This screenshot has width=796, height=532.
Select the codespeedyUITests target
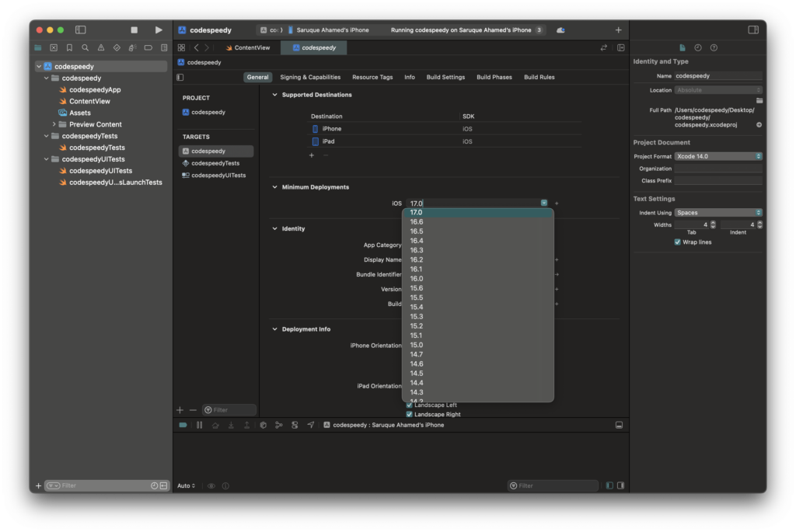(216, 176)
